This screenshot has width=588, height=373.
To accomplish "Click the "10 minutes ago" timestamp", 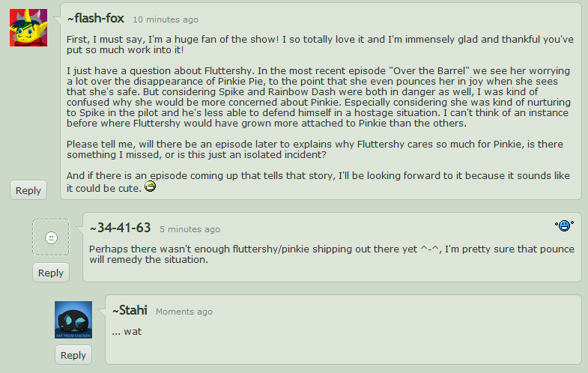I will 166,19.
